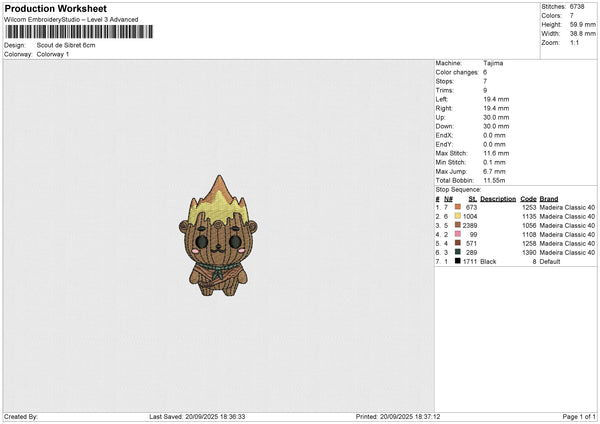Viewport: 600px width, 424px height.
Task: Select the "Wilcom EmbroideryStudio – Level 3 Advanced" line
Action: (x=71, y=20)
